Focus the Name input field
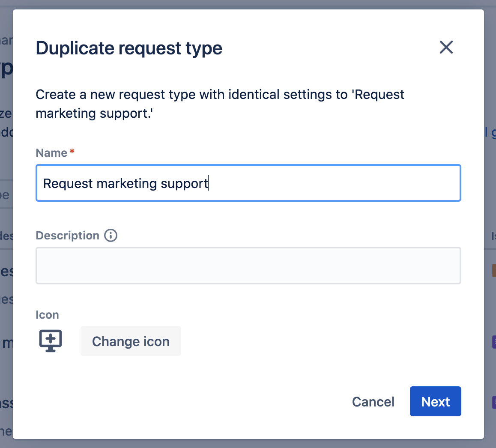This screenshot has width=496, height=448. tap(248, 183)
